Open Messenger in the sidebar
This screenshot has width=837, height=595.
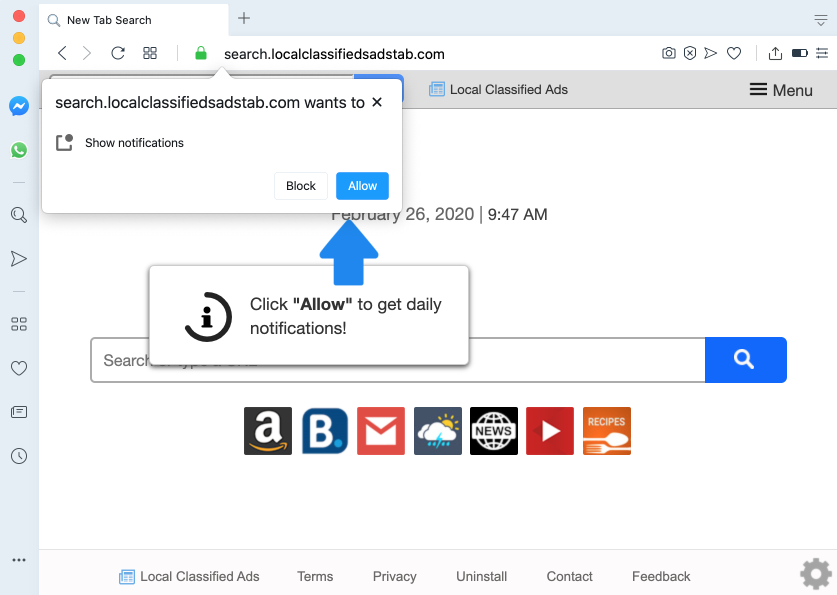[x=18, y=106]
